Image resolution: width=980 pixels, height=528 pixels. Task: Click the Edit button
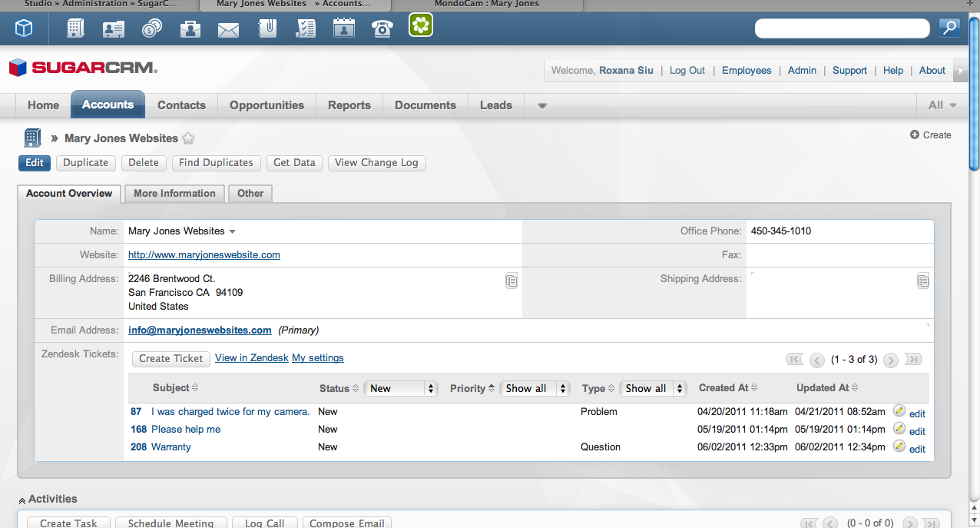[35, 163]
